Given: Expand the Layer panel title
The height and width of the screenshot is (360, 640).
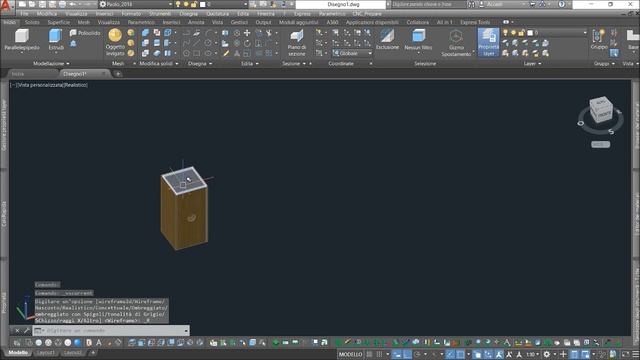Looking at the screenshot, I should 532,64.
